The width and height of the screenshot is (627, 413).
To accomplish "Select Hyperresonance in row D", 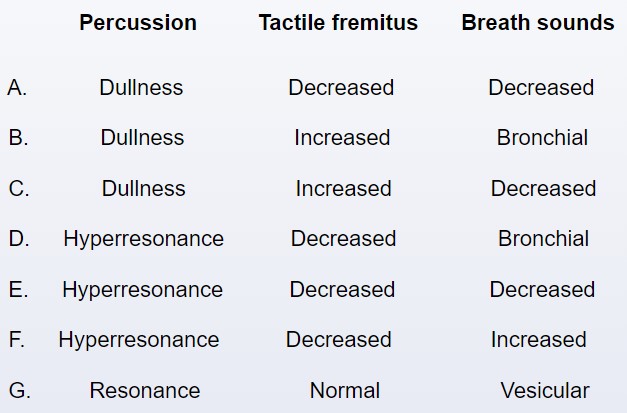I will click(x=144, y=239).
